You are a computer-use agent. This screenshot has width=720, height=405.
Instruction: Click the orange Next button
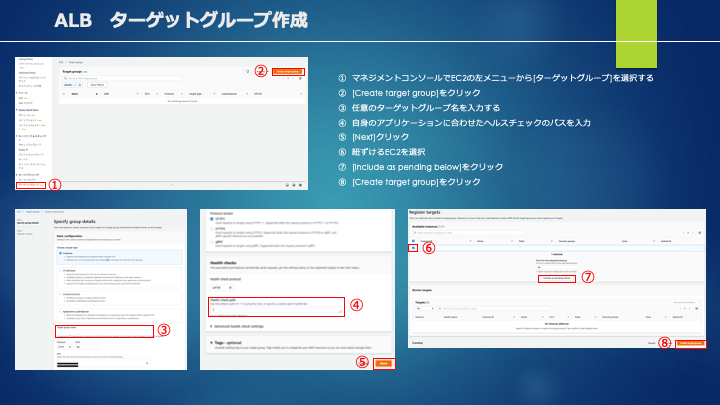pos(383,364)
